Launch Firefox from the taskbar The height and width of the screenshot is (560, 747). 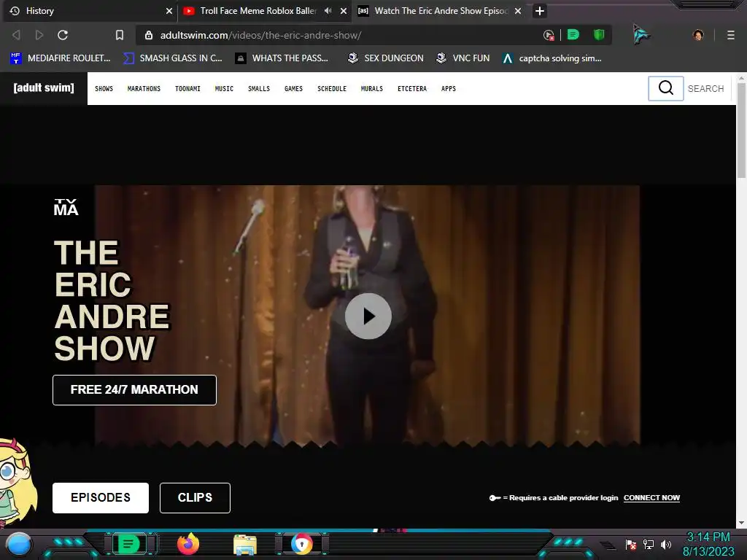[x=188, y=544]
